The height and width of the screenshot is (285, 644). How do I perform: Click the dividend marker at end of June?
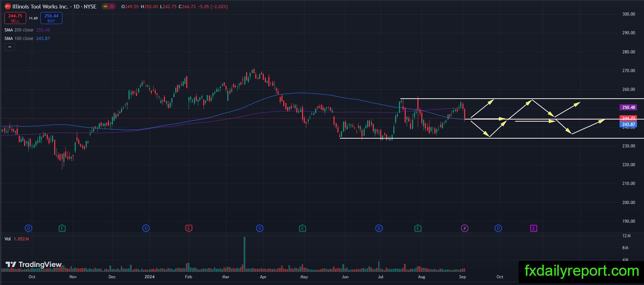coord(379,228)
